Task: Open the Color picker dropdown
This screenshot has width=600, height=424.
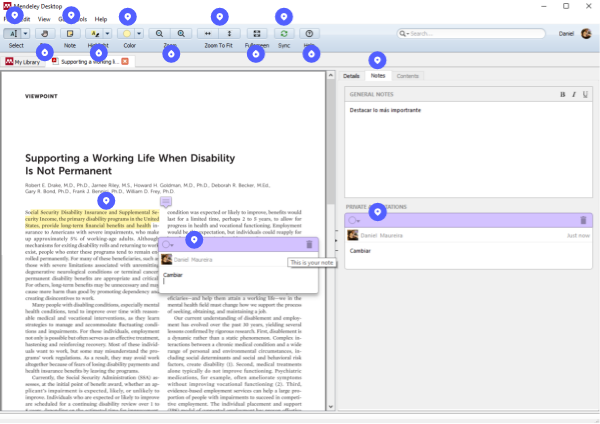Action: click(x=139, y=33)
